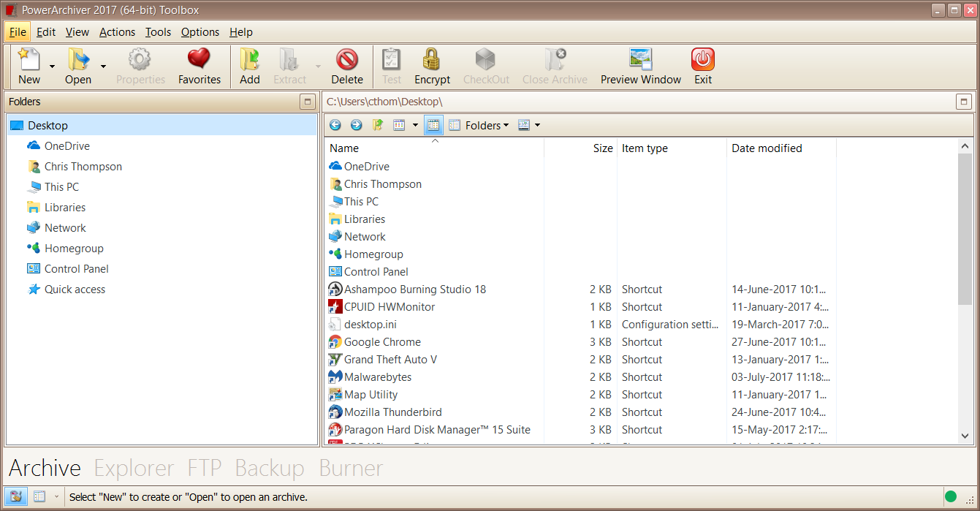Select Chris Thompson in the folder tree
The height and width of the screenshot is (511, 980).
click(83, 167)
